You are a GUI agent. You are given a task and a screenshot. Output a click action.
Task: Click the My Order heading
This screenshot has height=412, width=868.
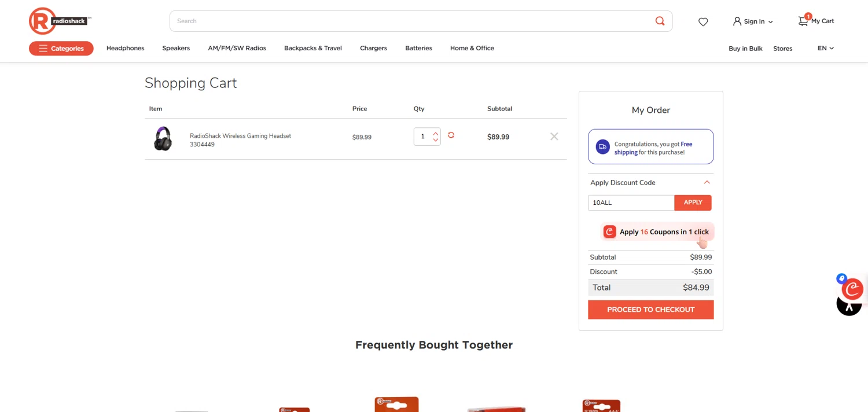coord(651,110)
